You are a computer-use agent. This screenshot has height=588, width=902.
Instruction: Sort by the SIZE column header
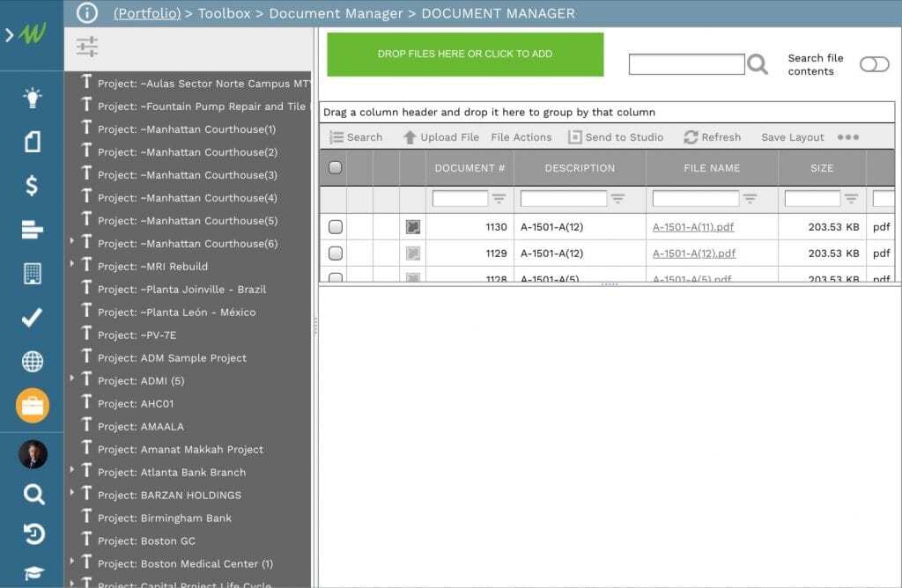click(x=822, y=168)
